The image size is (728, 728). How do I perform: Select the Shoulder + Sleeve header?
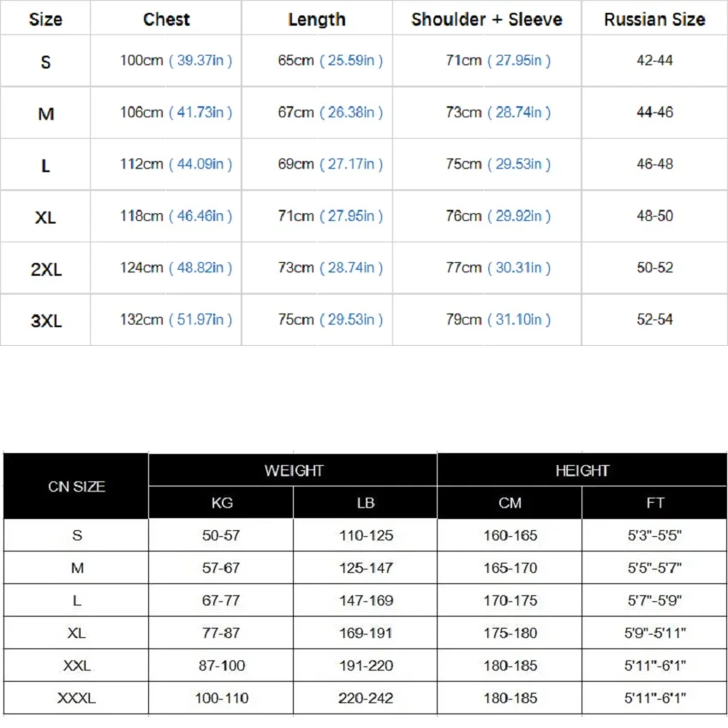[x=486, y=19]
